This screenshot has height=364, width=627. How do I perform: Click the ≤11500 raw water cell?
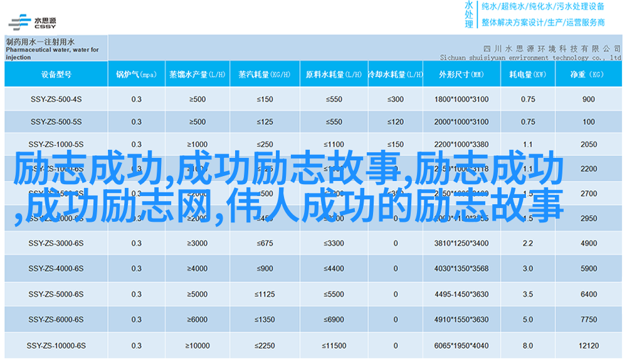(x=334, y=346)
